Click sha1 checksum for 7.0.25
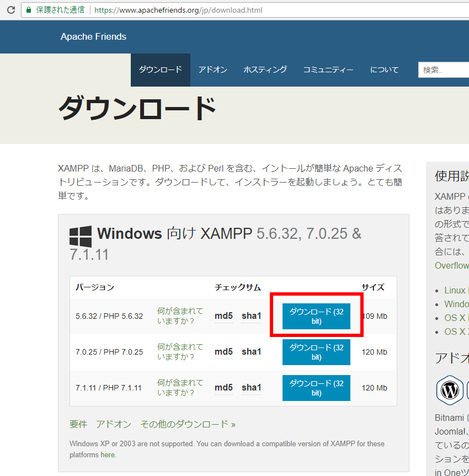This screenshot has height=476, width=469. [252, 352]
